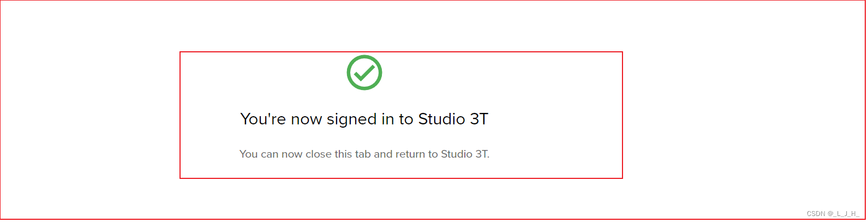
Task: Click the word "to" in the heading
Action: [406, 119]
